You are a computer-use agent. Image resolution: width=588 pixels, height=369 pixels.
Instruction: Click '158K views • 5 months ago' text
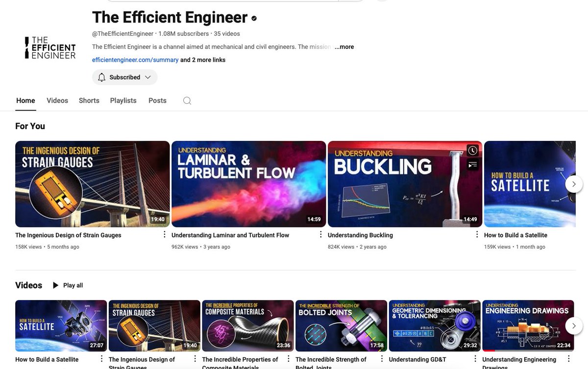click(47, 247)
